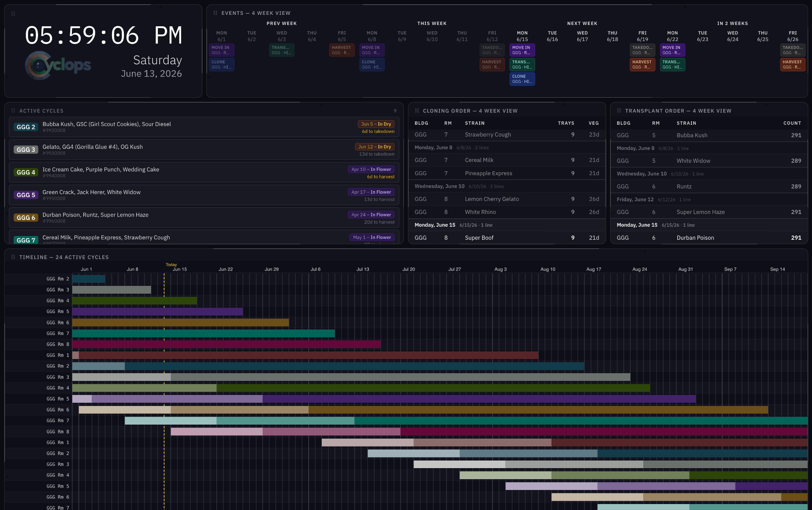812x510 pixels.
Task: Open the HARVEST event on Fri 6/26
Action: pos(793,65)
